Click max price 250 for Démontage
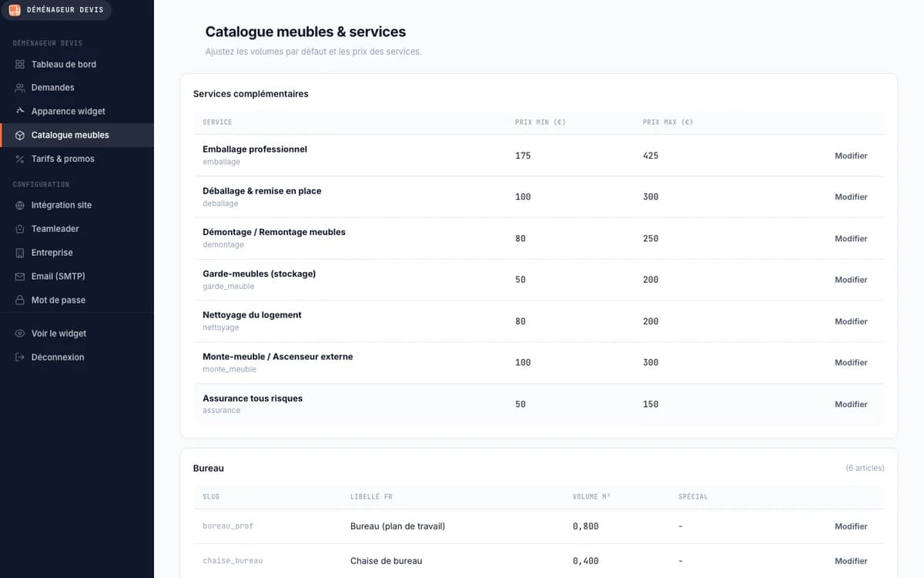The width and height of the screenshot is (924, 578). 651,239
